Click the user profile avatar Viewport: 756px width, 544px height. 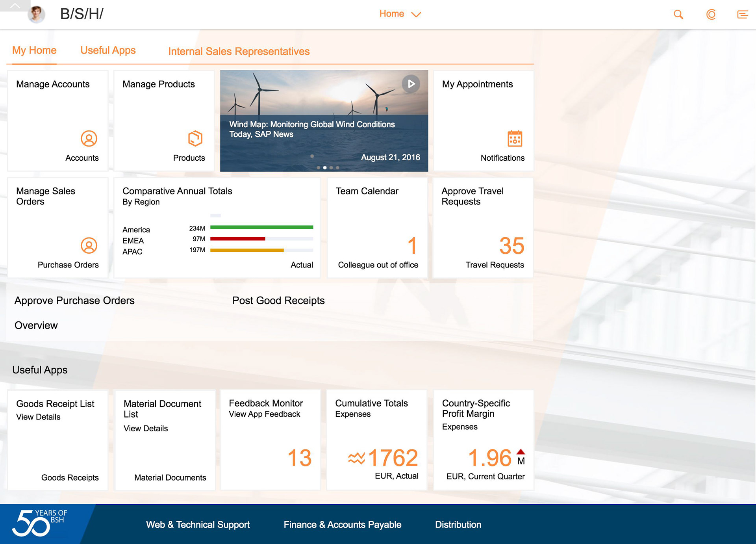coord(36,14)
